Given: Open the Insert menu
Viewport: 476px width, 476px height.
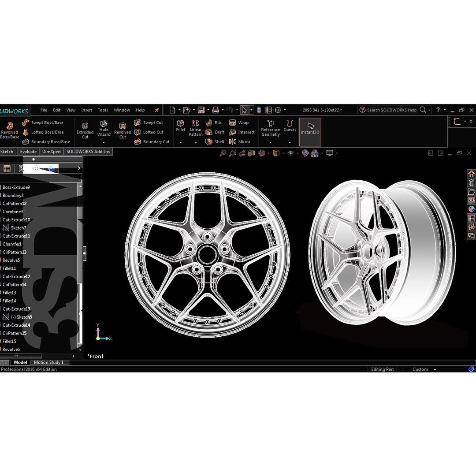Looking at the screenshot, I should pyautogui.click(x=86, y=110).
